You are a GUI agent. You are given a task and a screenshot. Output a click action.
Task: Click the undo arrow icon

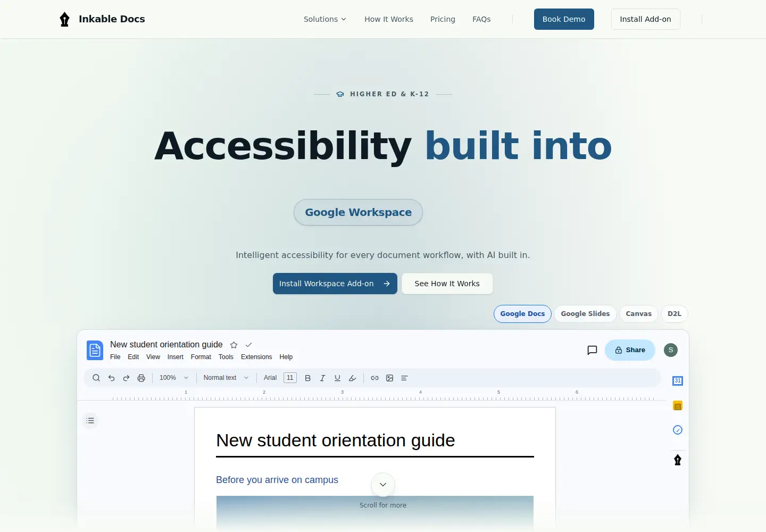(111, 378)
